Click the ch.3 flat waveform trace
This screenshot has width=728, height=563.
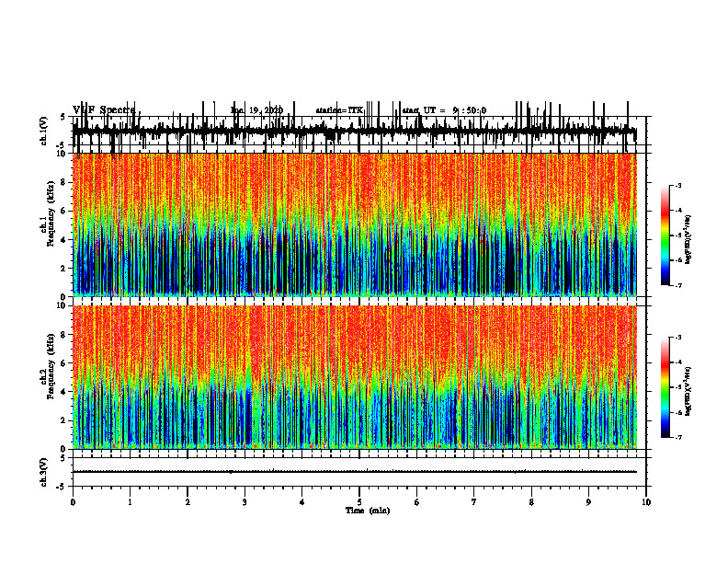click(x=355, y=472)
